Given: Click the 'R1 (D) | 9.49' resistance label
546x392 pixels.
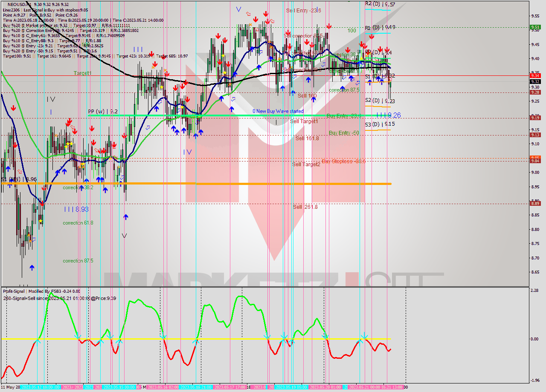Looking at the screenshot, I should (x=380, y=27).
